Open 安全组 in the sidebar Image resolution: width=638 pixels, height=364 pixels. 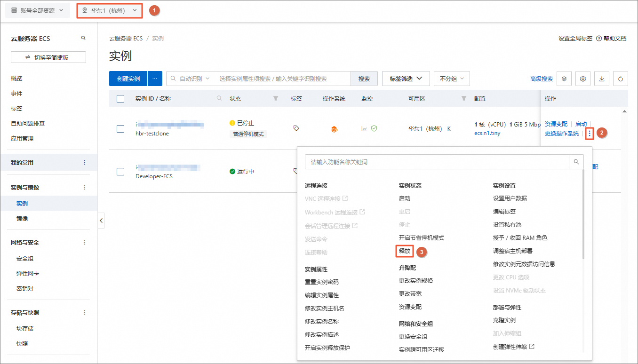[25, 259]
